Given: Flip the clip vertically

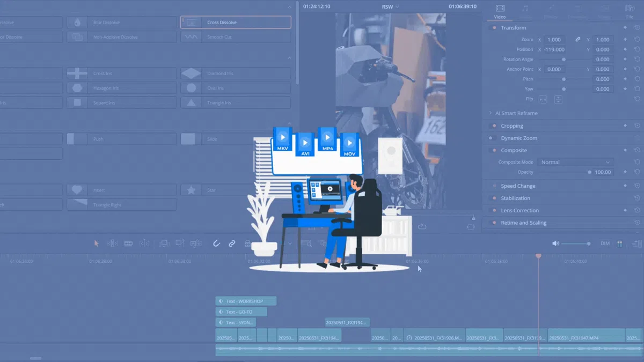Looking at the screenshot, I should pyautogui.click(x=558, y=99).
